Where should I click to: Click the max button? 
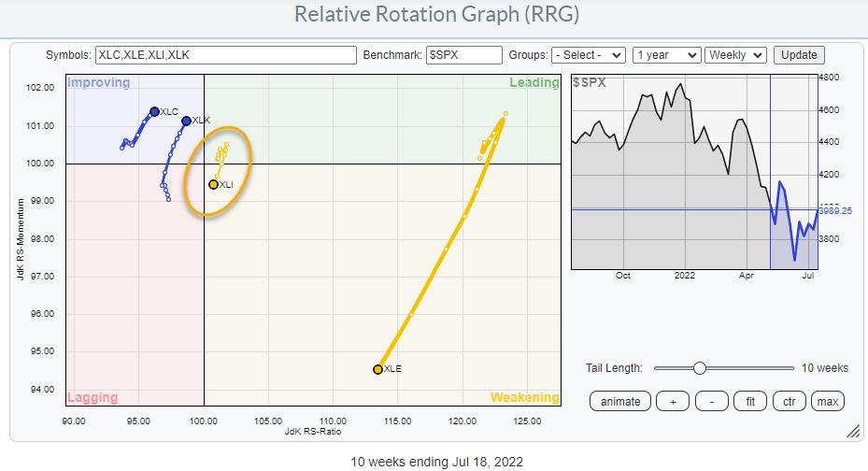tap(826, 401)
